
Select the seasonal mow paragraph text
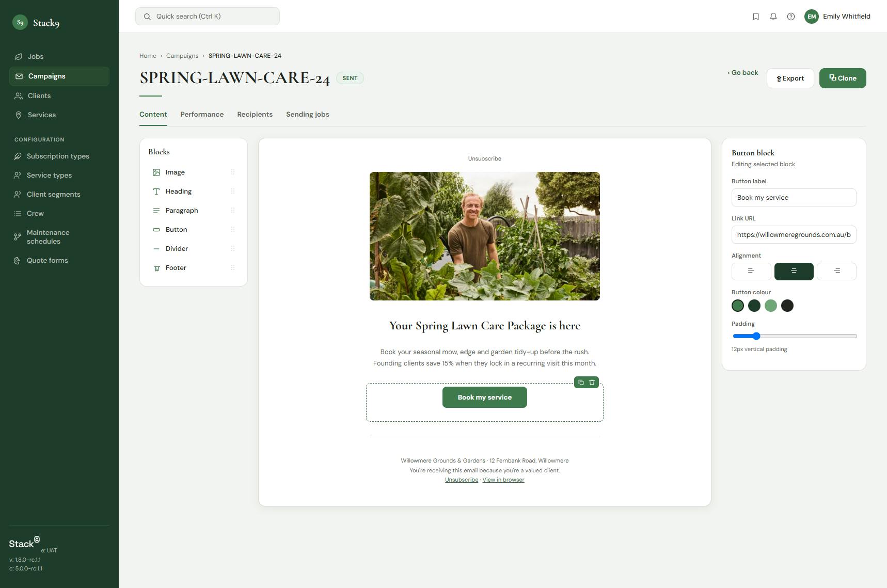tap(485, 358)
